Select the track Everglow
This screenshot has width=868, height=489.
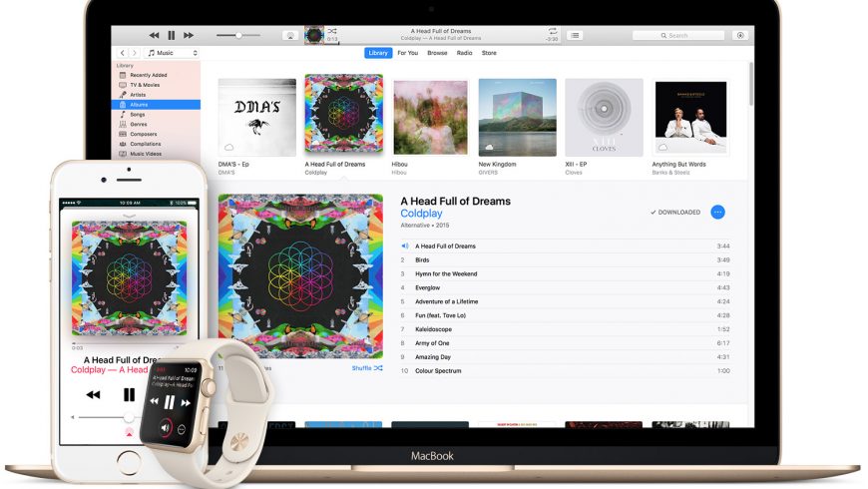tap(565, 287)
